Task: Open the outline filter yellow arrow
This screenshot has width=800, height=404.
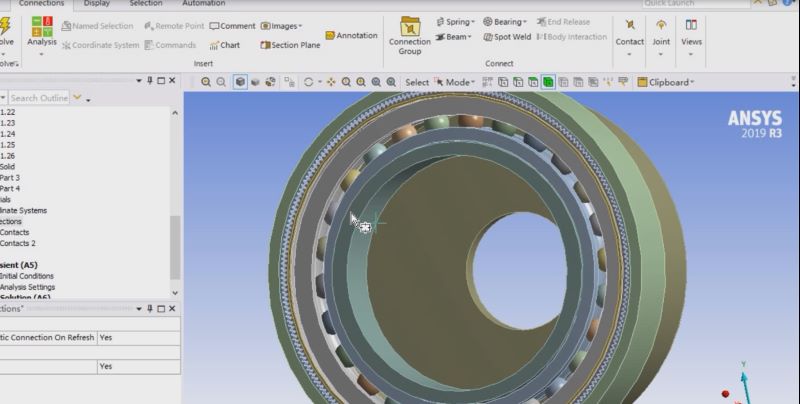Action: 78,97
